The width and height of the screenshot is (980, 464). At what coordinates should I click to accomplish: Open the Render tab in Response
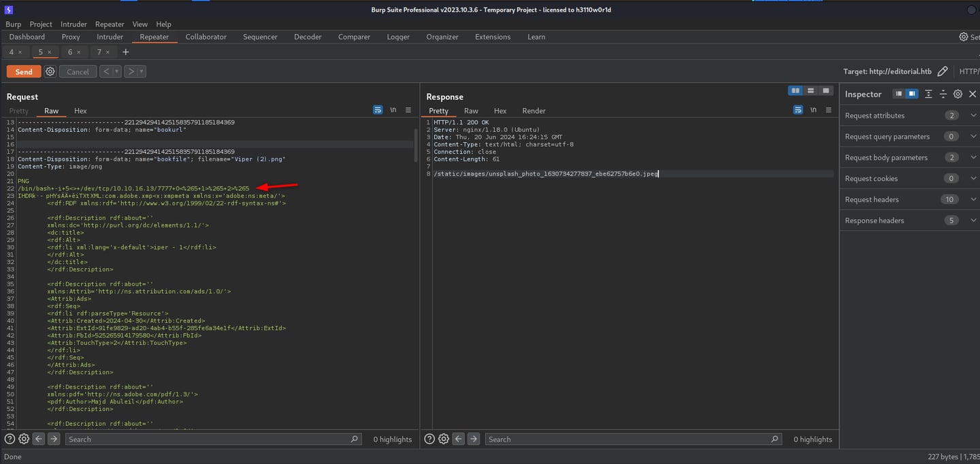[x=534, y=111]
